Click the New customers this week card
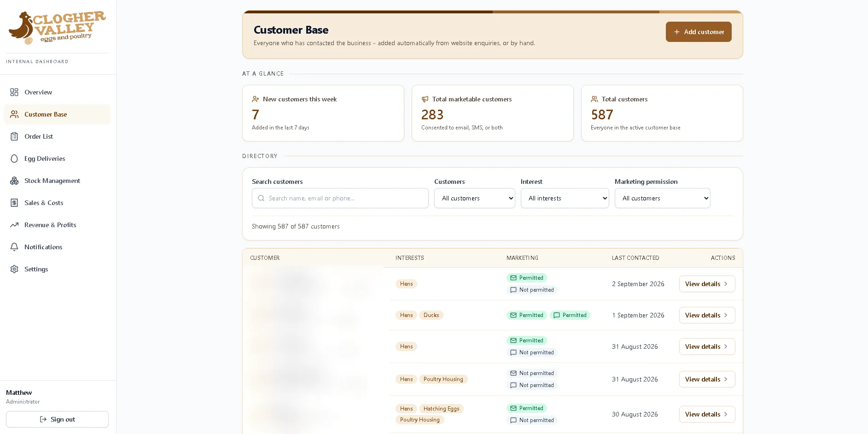This screenshot has width=868, height=434. click(x=323, y=113)
